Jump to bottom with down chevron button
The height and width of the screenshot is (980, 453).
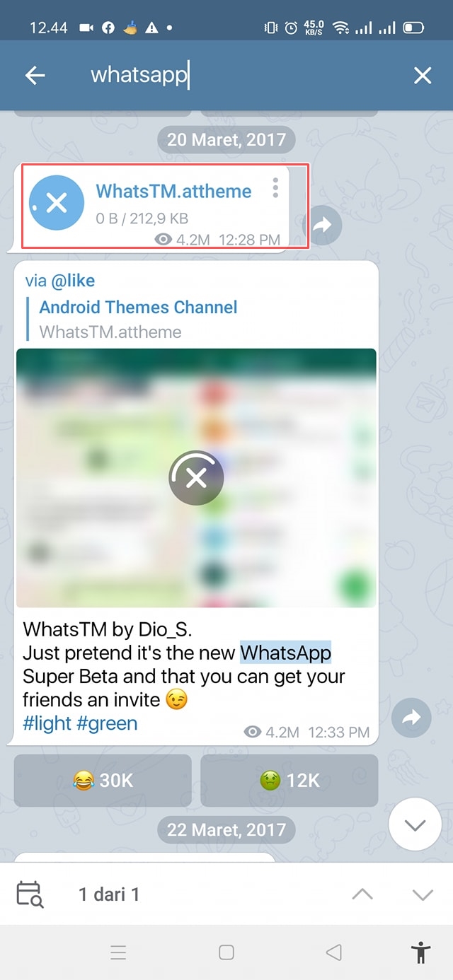(x=415, y=824)
